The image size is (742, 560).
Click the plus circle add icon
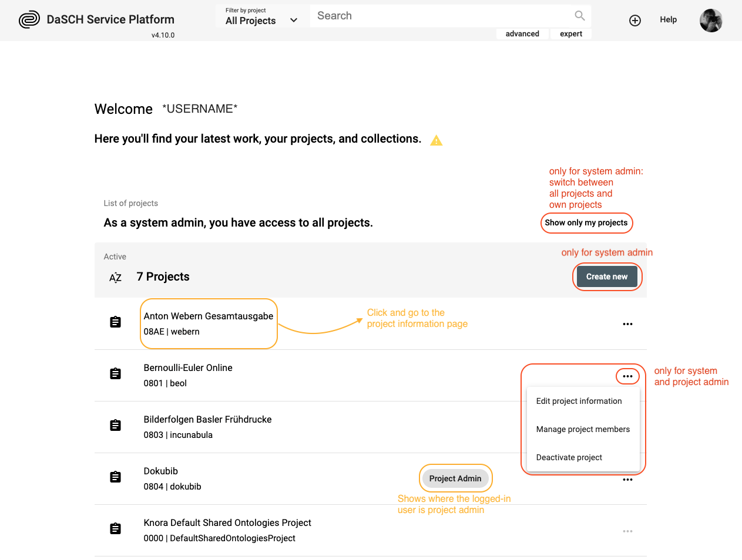pos(635,21)
